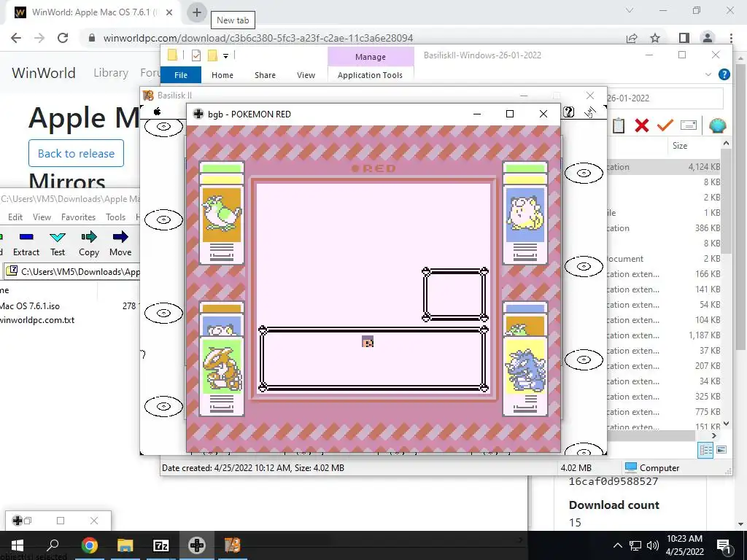Screen dimensions: 747x560
Task: Click the WinWorld site logo
Action: click(43, 73)
